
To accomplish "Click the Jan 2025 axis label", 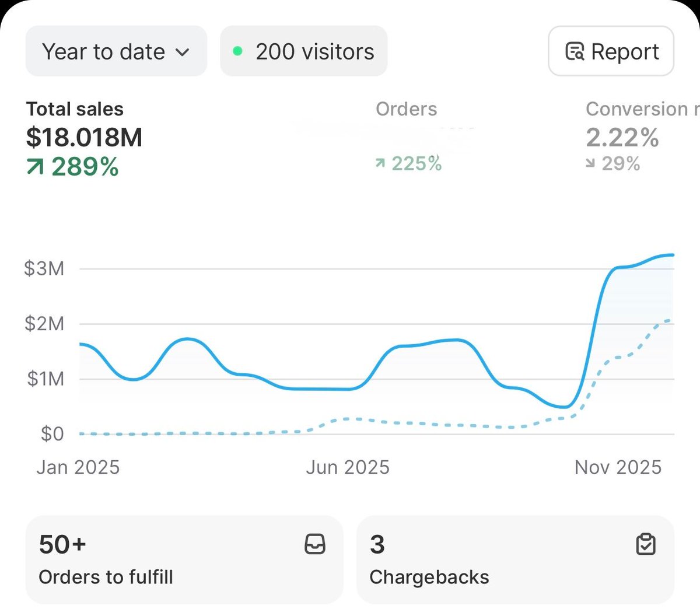I will [78, 467].
